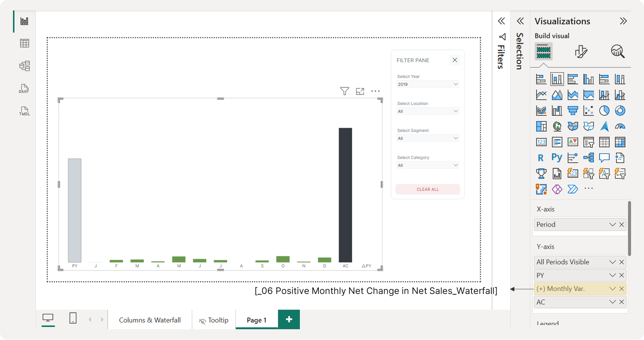
Task: Click the visual's Focus mode icon
Action: coord(360,91)
